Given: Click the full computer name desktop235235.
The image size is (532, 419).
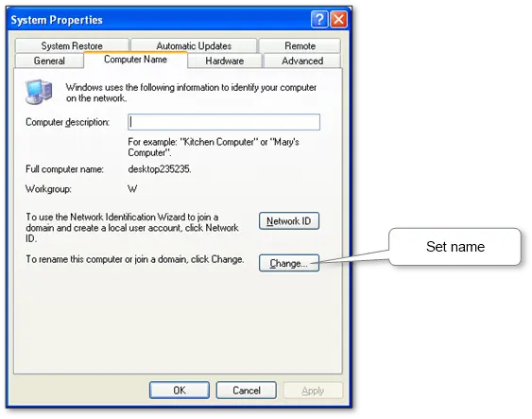Looking at the screenshot, I should [160, 169].
